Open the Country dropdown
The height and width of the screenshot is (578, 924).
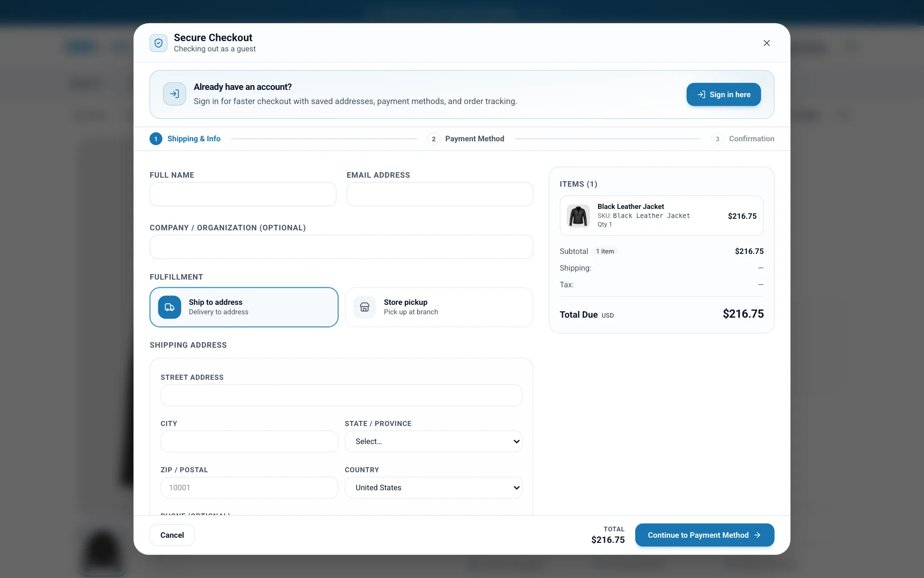[433, 488]
